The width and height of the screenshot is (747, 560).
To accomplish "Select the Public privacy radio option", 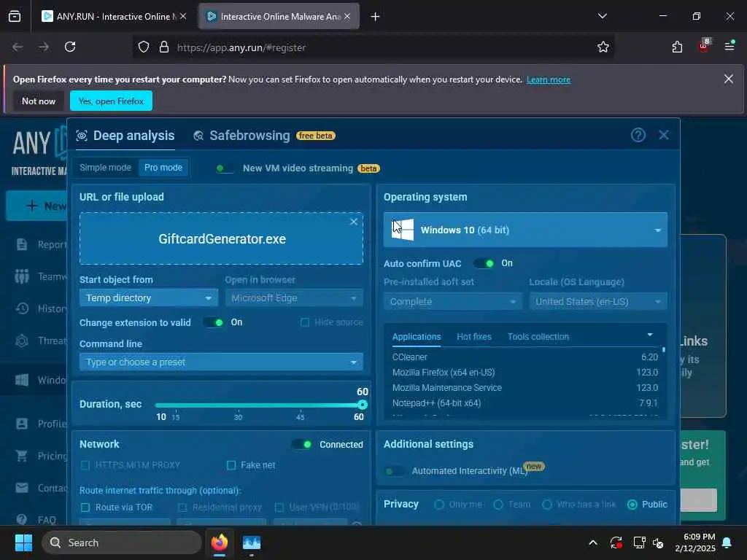I will click(632, 505).
